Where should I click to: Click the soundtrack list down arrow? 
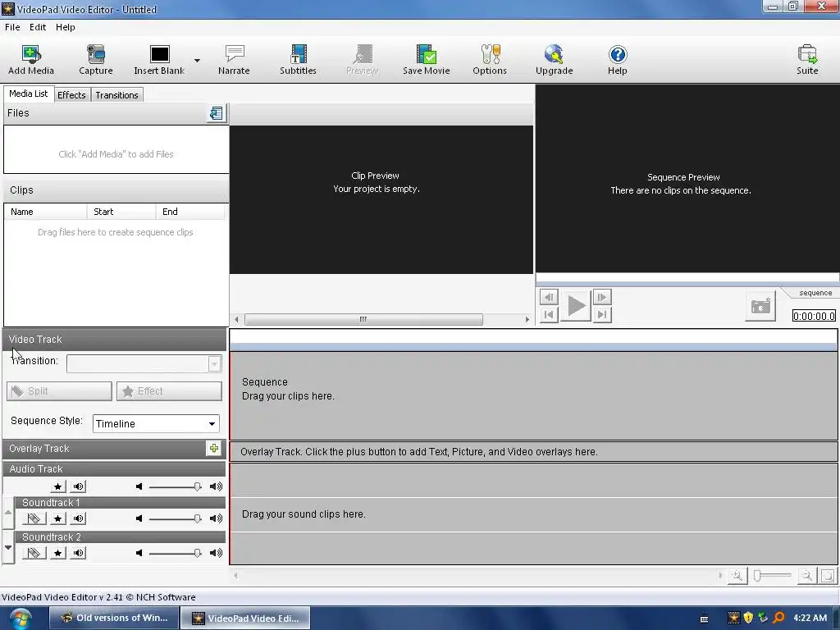pyautogui.click(x=8, y=547)
